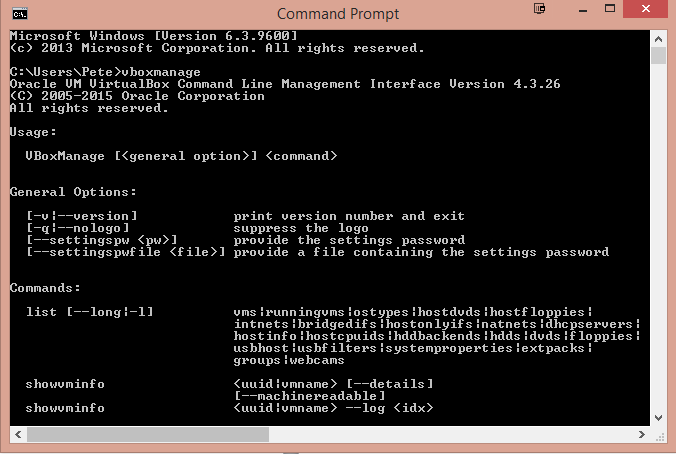
Task: Click the 'usbhost|usbfilters|systemproperties' line
Action: (x=413, y=348)
